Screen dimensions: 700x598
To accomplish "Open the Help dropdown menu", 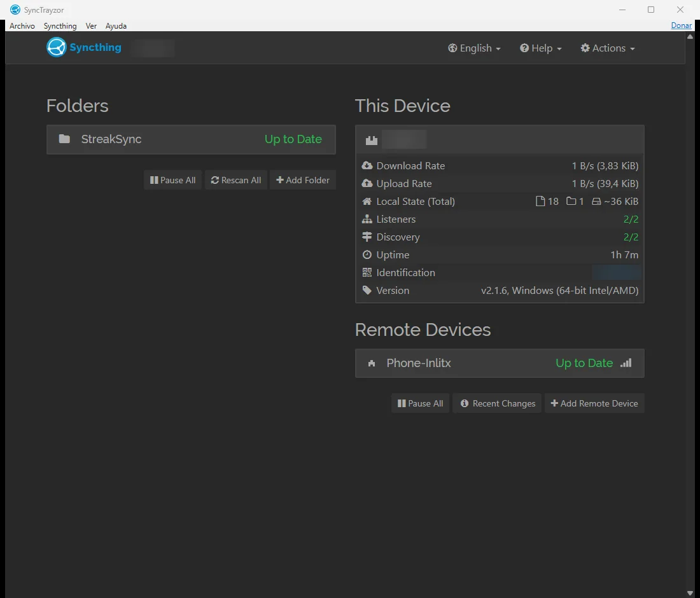I will click(541, 48).
